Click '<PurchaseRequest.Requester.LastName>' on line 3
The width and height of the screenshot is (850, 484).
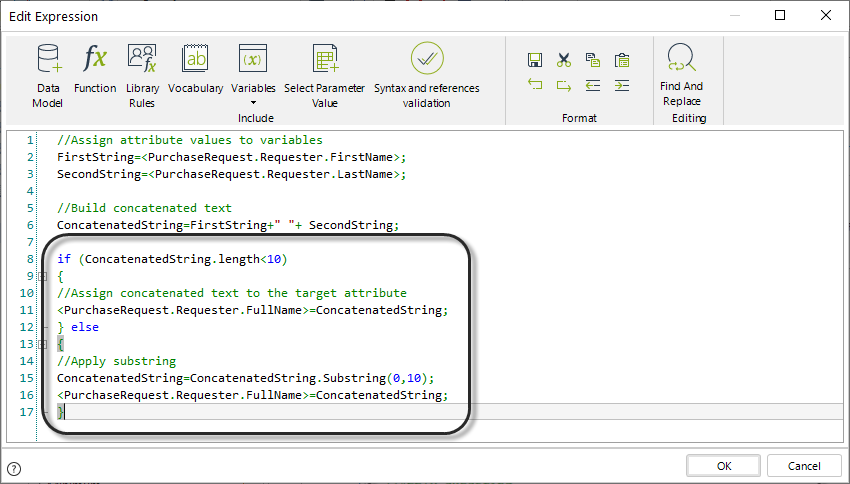click(x=274, y=174)
